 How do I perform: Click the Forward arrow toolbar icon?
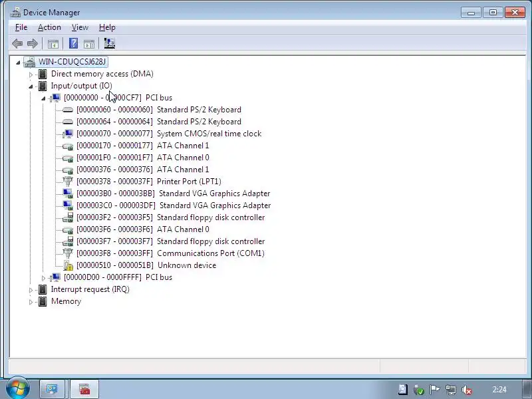click(x=32, y=43)
